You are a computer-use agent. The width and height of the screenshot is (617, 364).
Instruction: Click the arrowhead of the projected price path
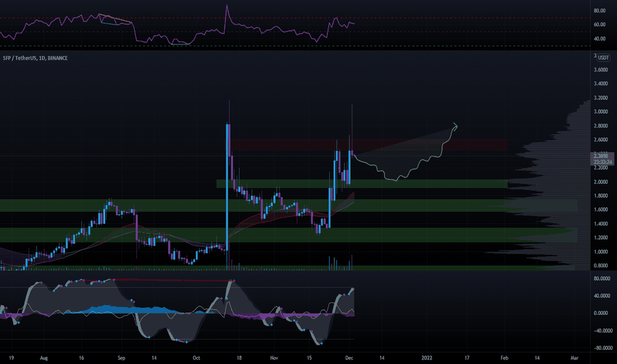pos(455,126)
